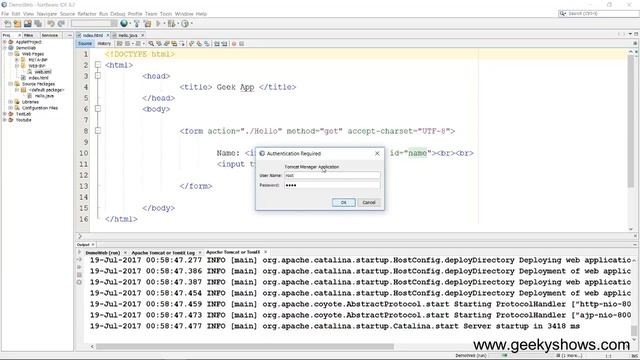Click the Redo toolbar icon

61,24
